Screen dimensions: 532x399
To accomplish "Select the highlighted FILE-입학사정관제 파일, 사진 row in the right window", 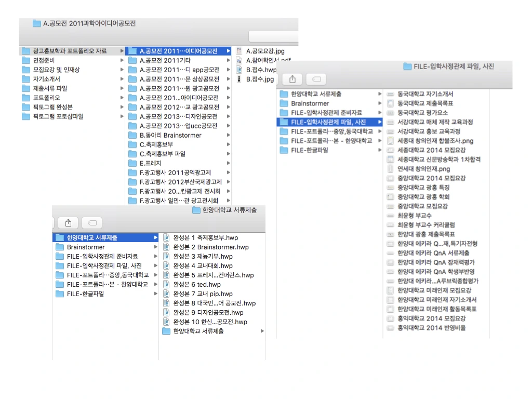I will [x=330, y=122].
